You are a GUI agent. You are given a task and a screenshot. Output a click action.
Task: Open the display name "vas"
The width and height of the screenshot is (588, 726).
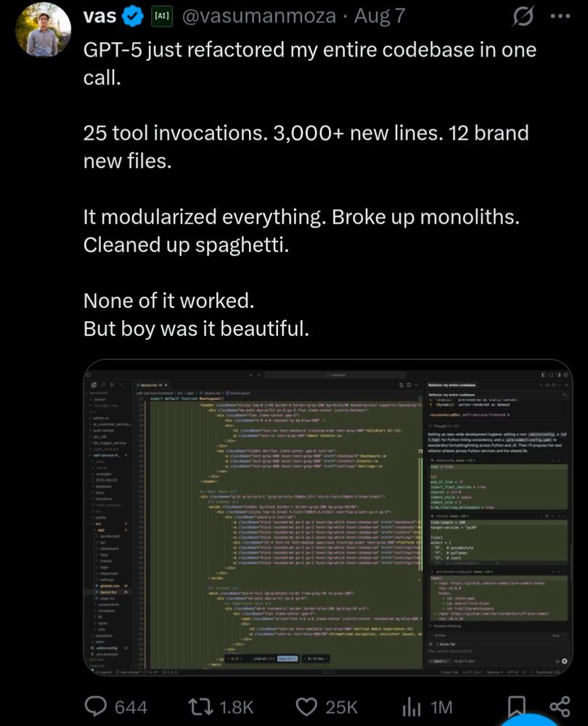tap(99, 16)
